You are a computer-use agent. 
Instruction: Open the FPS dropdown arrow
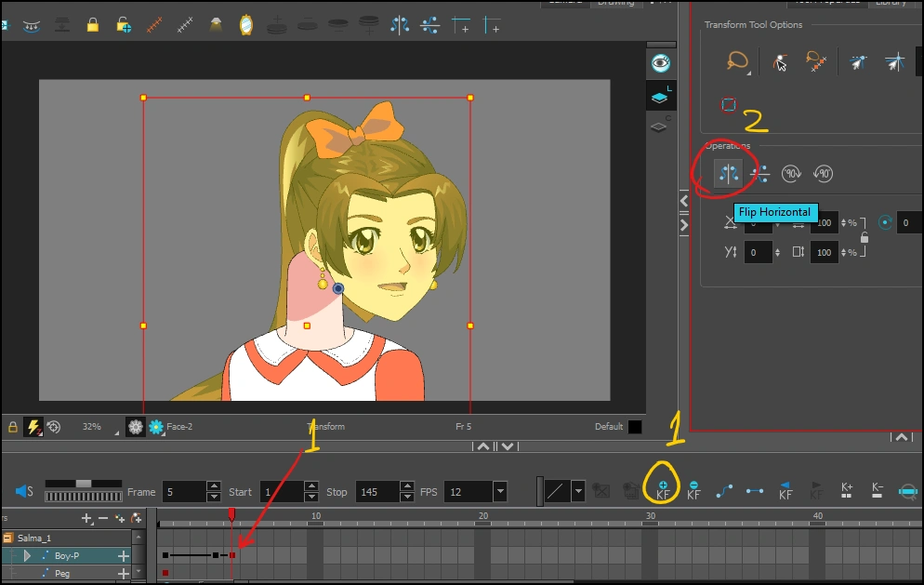pos(500,491)
